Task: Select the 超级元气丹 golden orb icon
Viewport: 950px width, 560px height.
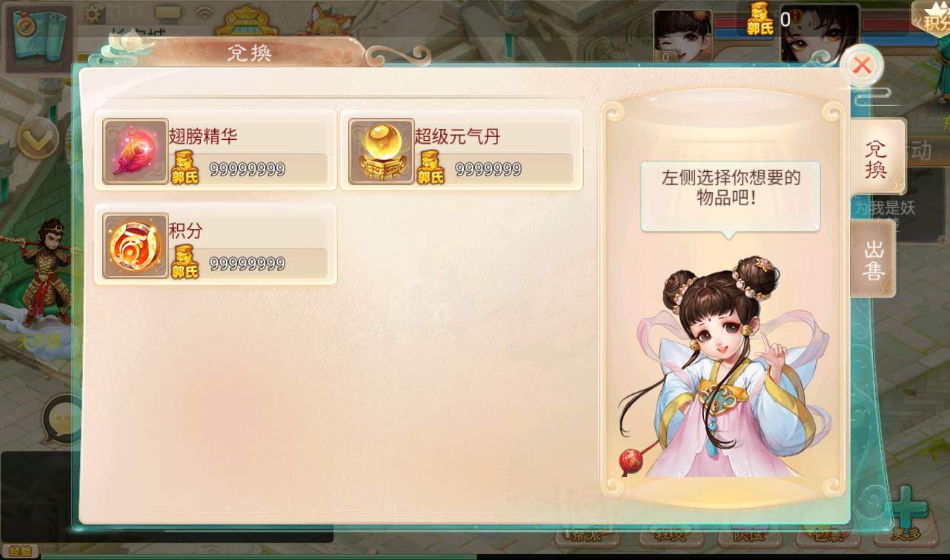Action: (381, 151)
